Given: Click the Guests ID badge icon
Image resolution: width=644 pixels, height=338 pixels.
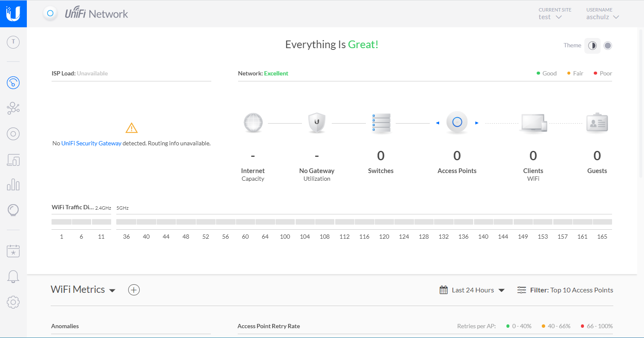Looking at the screenshot, I should pos(597,123).
